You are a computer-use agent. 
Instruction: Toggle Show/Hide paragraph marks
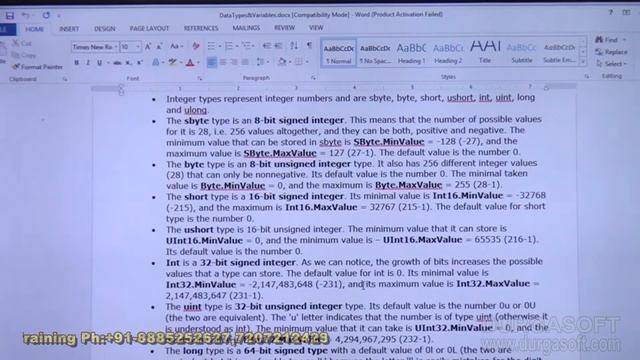[x=309, y=46]
